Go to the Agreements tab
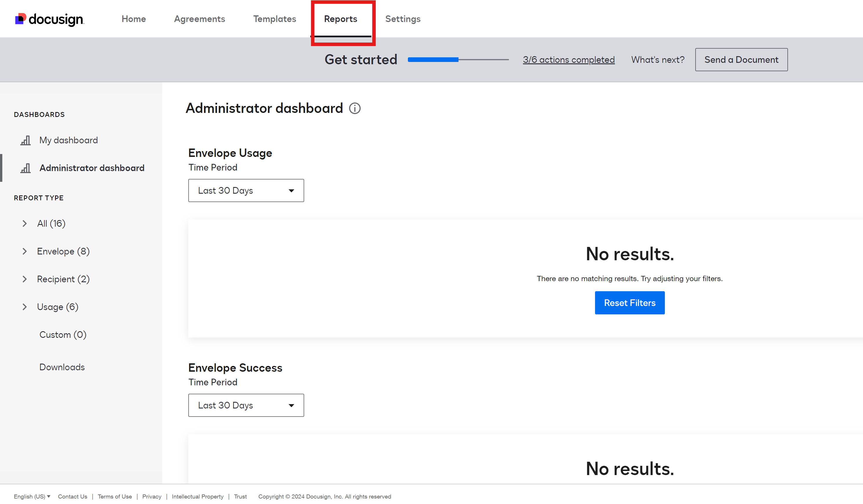 (x=199, y=19)
